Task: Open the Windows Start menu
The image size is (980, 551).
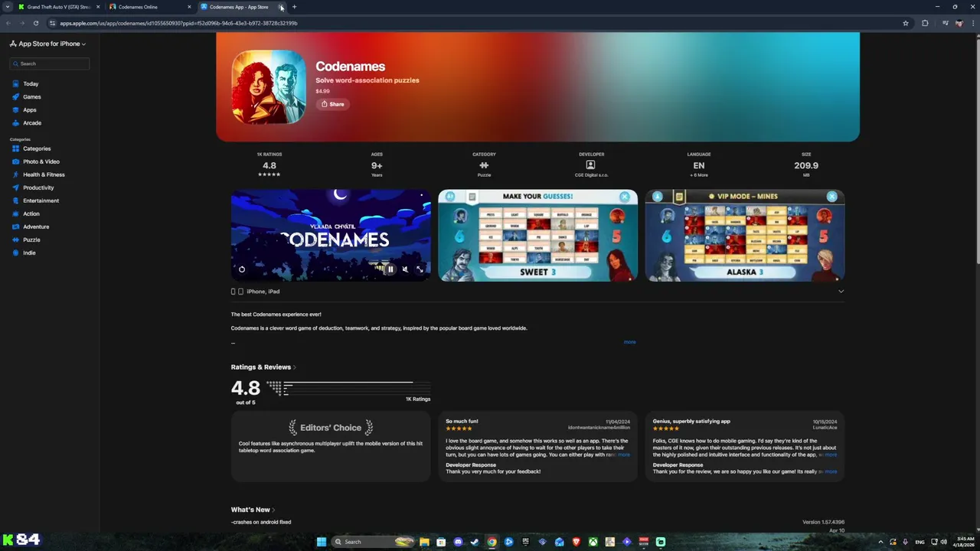Action: (x=322, y=542)
